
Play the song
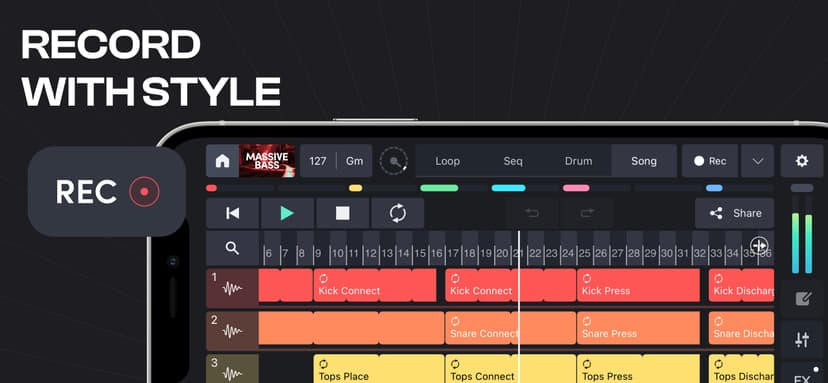(x=287, y=213)
